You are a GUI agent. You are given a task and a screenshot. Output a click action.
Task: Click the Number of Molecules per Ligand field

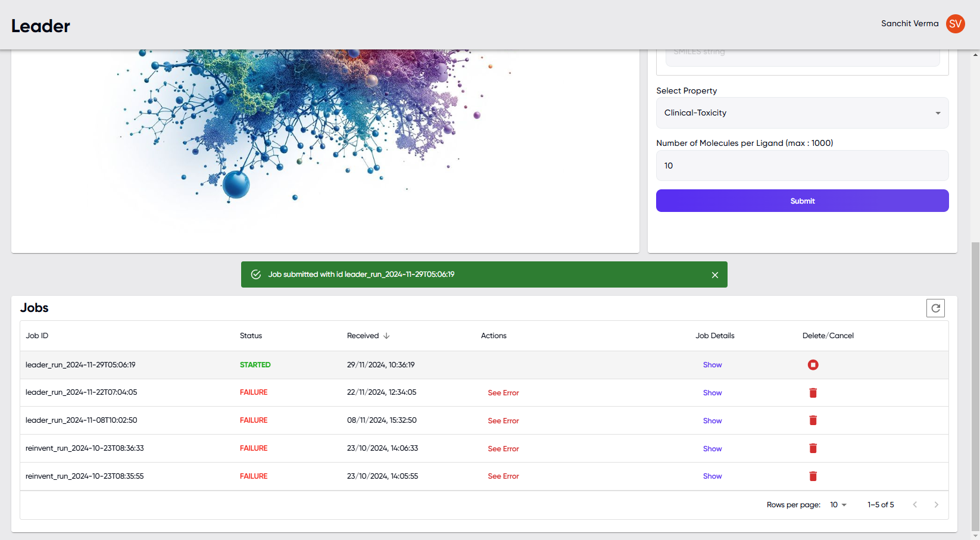point(802,166)
